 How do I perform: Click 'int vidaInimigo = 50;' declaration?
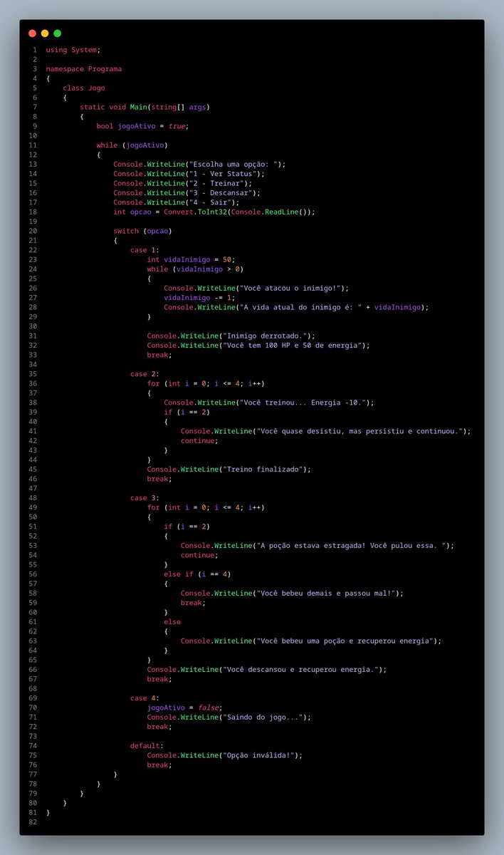pos(191,259)
